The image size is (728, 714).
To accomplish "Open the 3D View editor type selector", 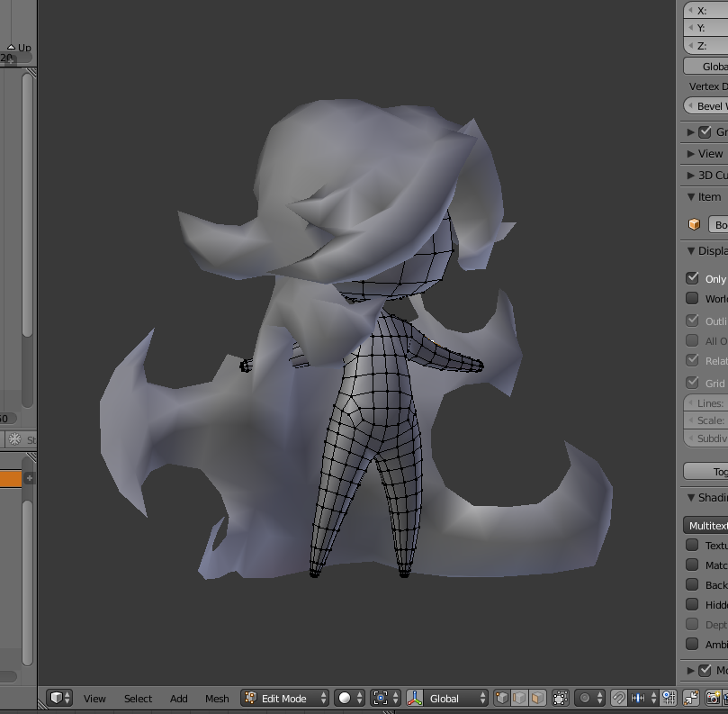I will pyautogui.click(x=61, y=698).
